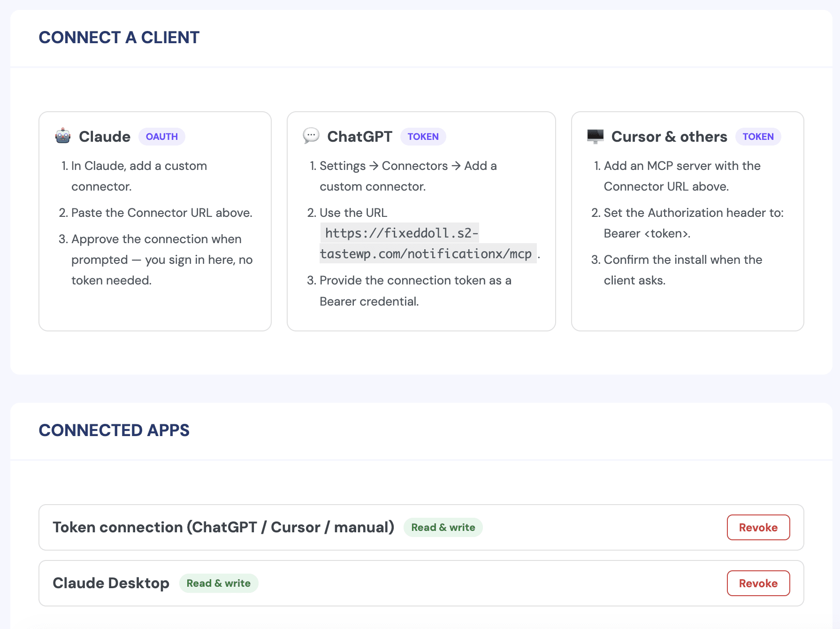Click 'Provide the connection token as a Bearer credential' step
The width and height of the screenshot is (840, 629).
pyautogui.click(x=415, y=291)
